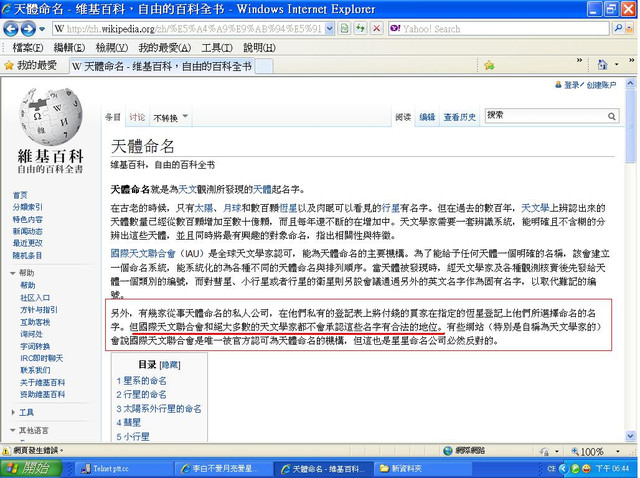
Task: Click the 網頁發生錯誤 warning icon in status bar
Action: tap(6, 451)
